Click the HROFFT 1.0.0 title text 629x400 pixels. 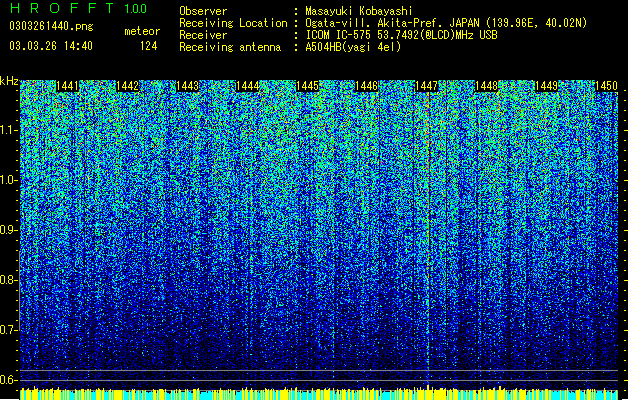click(x=78, y=8)
